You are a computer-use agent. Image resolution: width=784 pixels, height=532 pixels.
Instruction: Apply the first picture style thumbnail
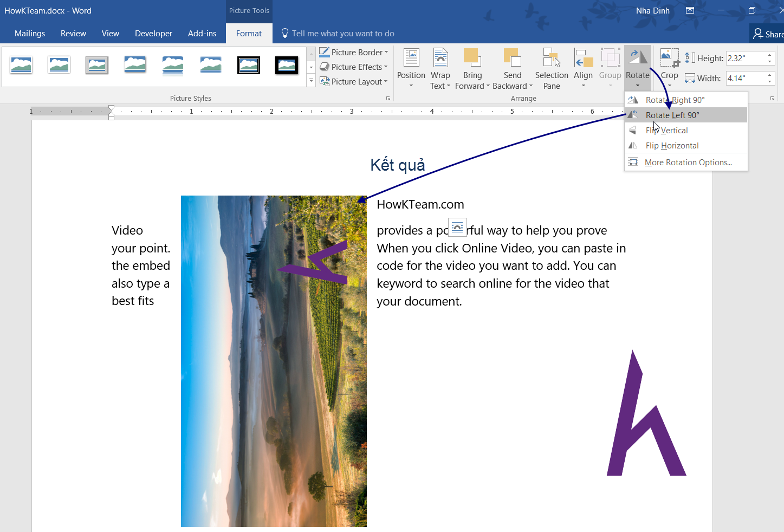pos(21,65)
